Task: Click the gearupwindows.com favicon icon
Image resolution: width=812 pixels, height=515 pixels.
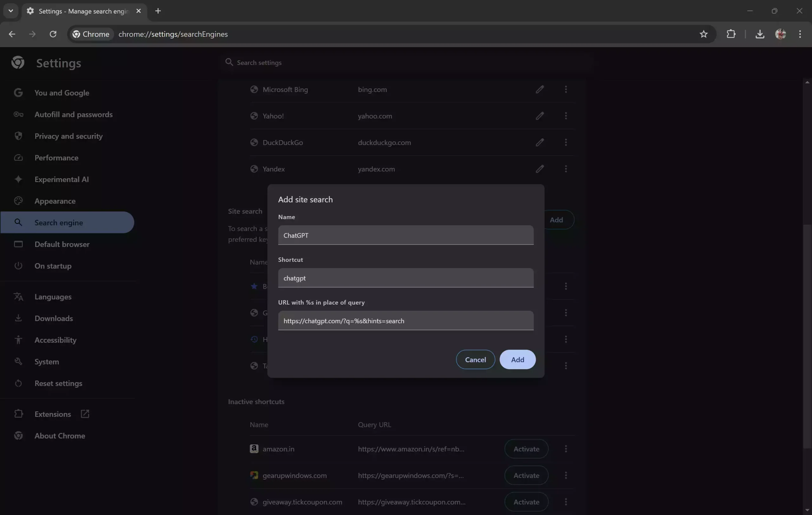Action: [254, 475]
